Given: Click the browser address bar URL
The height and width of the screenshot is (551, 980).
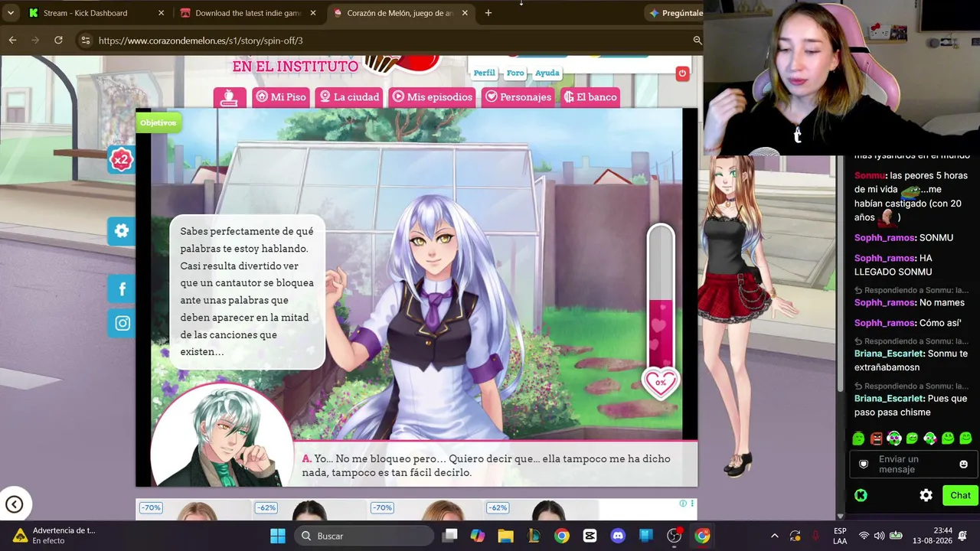Looking at the screenshot, I should tap(201, 41).
